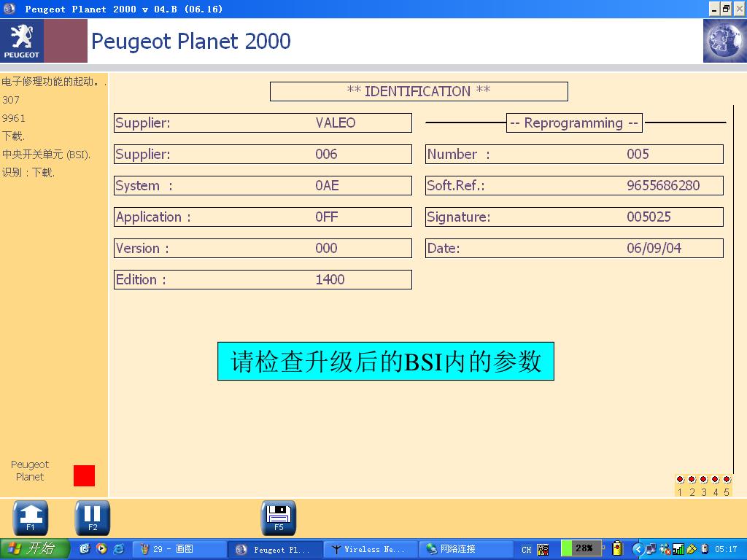The width and height of the screenshot is (747, 560).
Task: Click the System 0AE field
Action: click(x=263, y=186)
